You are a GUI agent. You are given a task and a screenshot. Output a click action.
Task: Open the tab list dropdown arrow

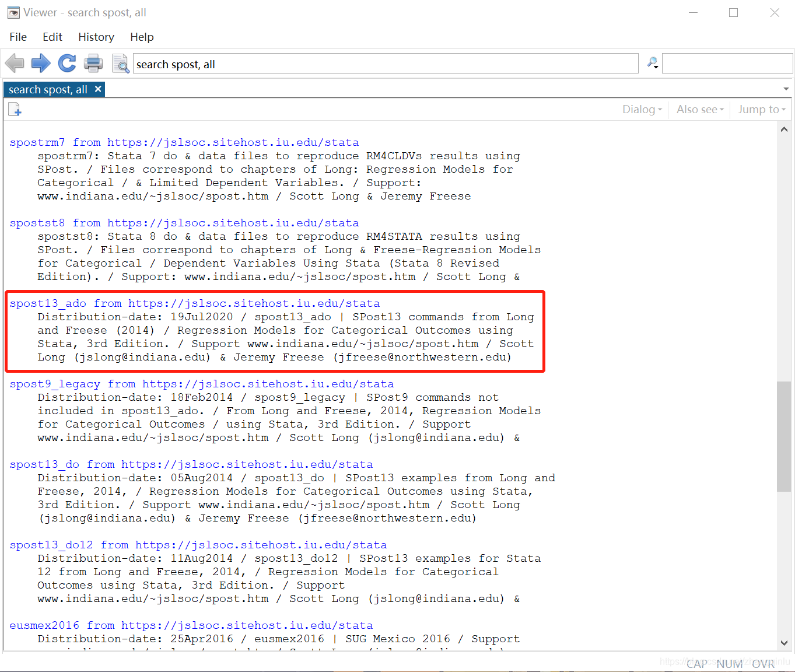click(x=786, y=89)
